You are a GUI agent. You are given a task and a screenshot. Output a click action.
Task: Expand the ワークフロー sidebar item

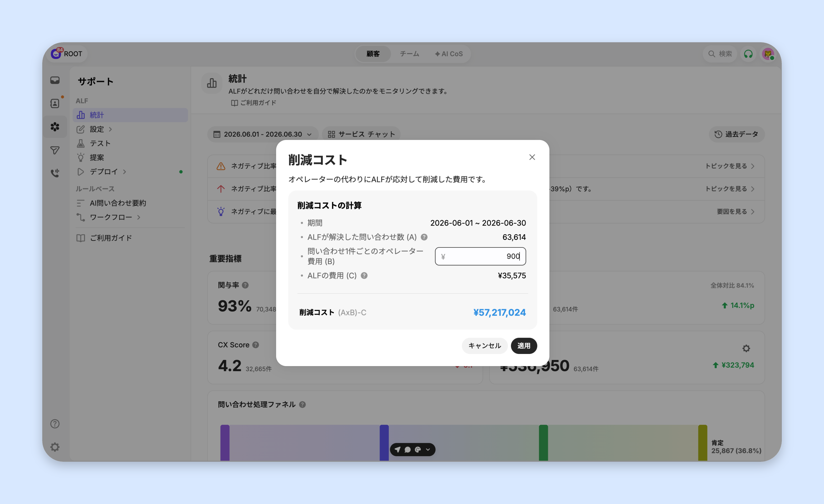point(130,217)
